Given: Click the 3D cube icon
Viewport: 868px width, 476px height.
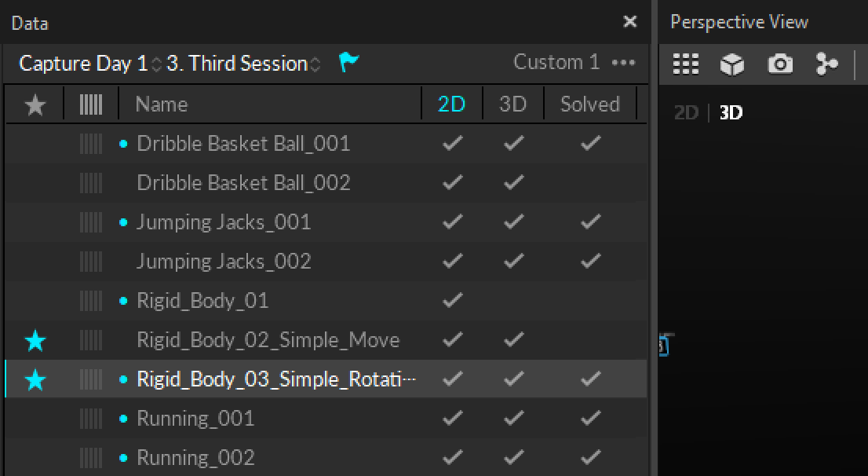Looking at the screenshot, I should (731, 64).
